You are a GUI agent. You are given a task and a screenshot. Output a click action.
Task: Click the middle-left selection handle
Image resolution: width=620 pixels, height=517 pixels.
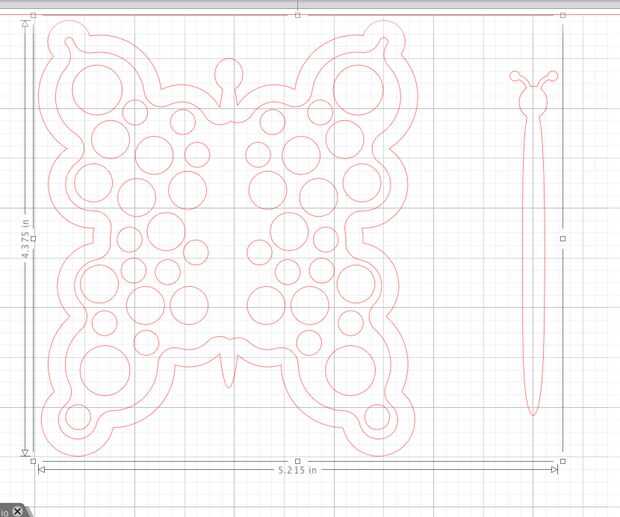[x=33, y=238]
